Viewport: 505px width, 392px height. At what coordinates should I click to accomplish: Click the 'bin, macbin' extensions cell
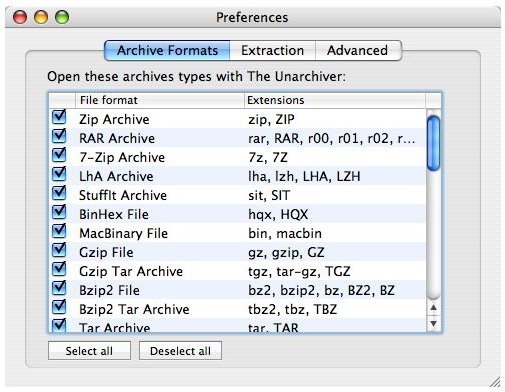(x=285, y=233)
